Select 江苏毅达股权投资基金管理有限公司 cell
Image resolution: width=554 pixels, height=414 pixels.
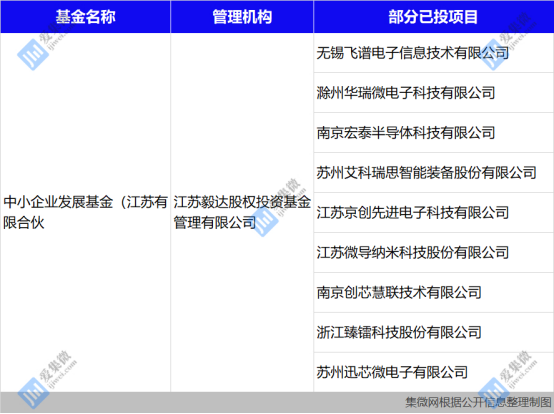(x=242, y=212)
